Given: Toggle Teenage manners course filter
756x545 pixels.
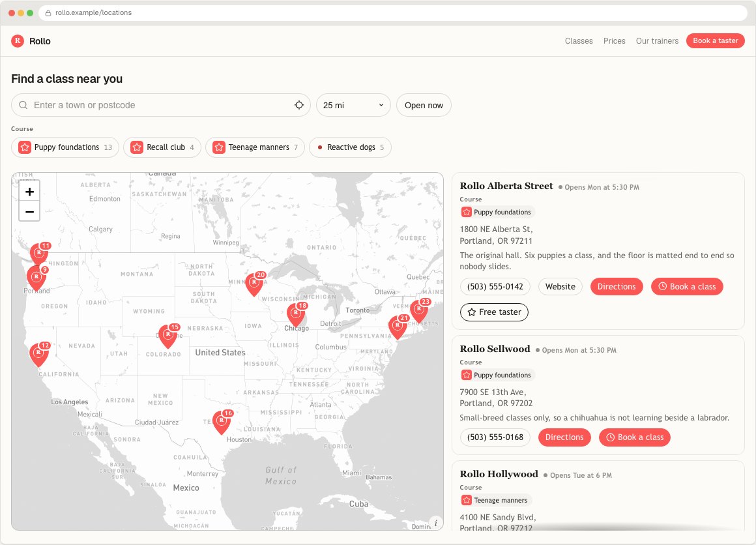Looking at the screenshot, I should pos(255,147).
